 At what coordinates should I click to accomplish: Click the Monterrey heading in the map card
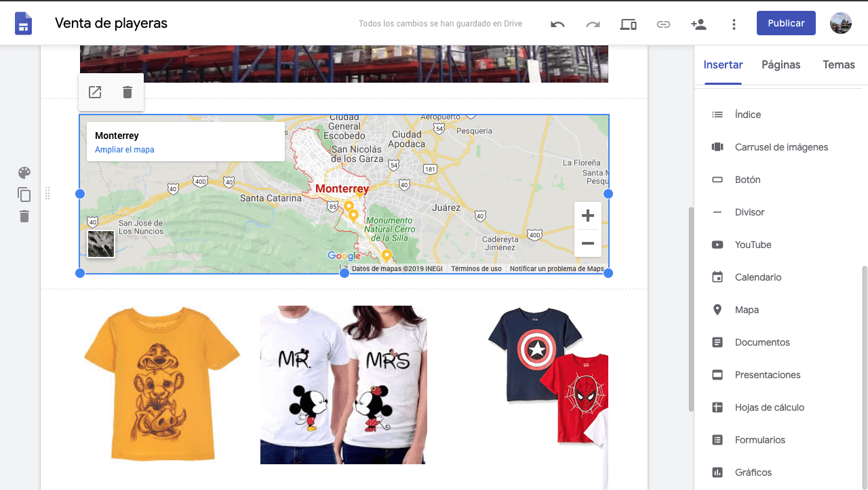click(x=117, y=136)
